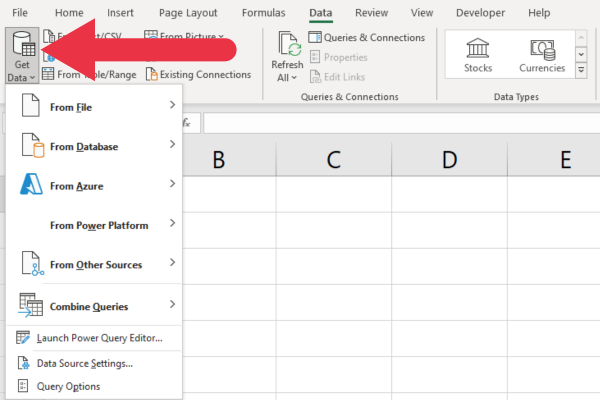
Task: Expand the From File submenu arrow
Action: coord(172,105)
